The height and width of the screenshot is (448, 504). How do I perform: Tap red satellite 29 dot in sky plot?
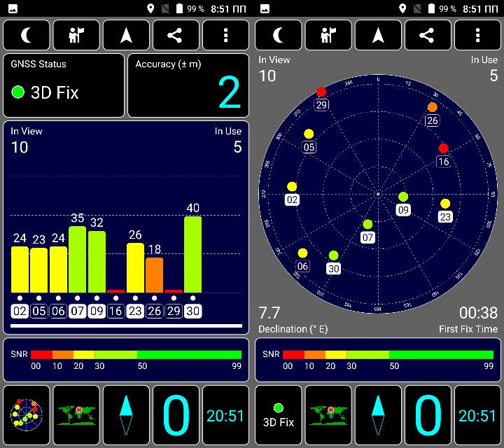click(x=321, y=92)
